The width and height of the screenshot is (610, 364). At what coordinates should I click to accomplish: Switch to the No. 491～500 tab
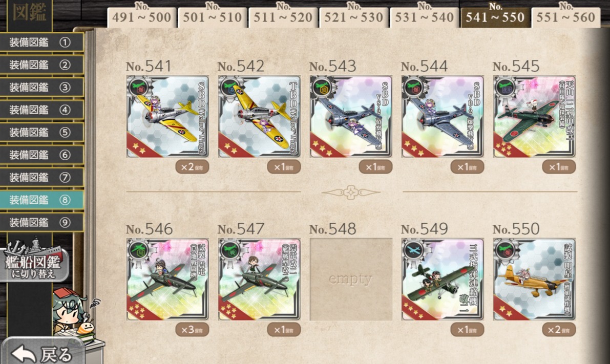(141, 15)
